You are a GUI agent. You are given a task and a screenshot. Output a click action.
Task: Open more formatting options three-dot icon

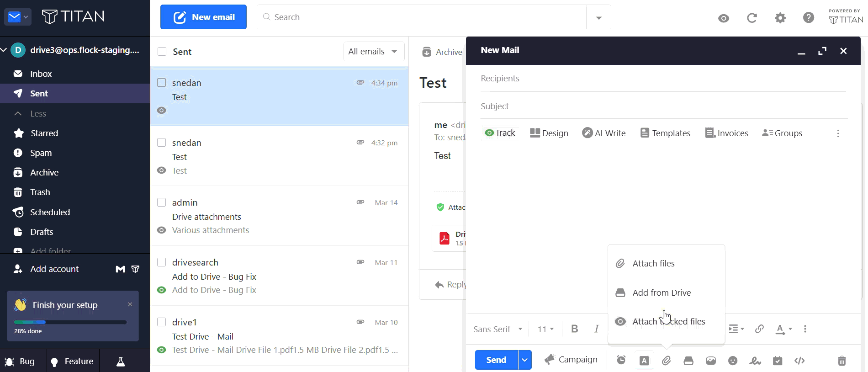coord(805,329)
